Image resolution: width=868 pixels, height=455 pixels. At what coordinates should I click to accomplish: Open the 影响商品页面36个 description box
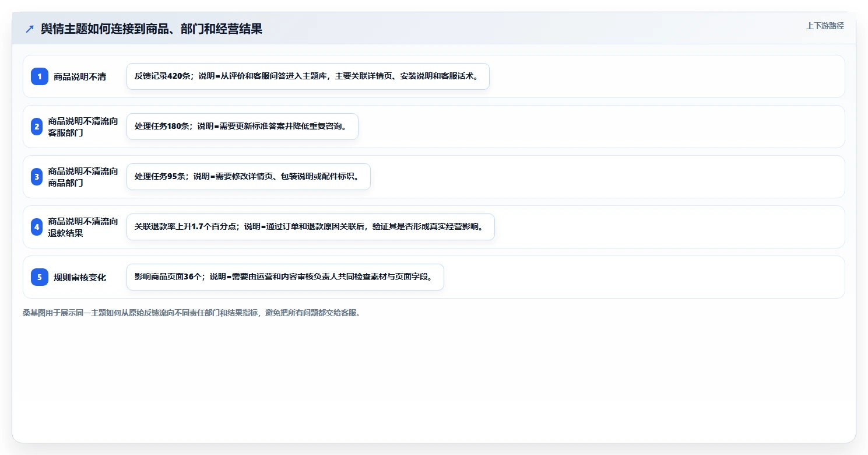285,277
